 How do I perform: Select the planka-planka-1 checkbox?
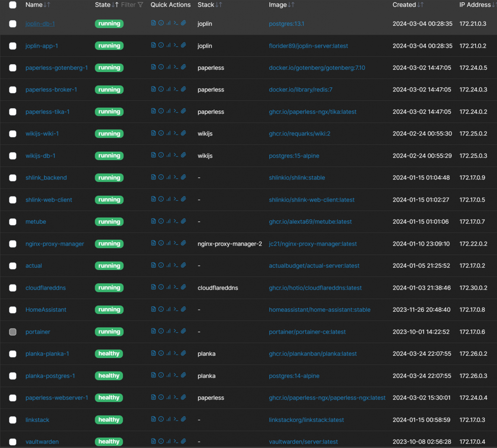(x=13, y=354)
